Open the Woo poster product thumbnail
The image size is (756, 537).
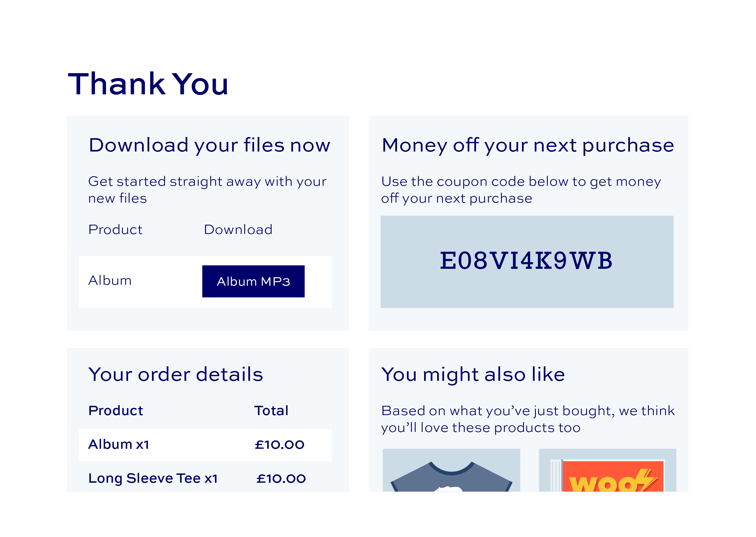608,470
